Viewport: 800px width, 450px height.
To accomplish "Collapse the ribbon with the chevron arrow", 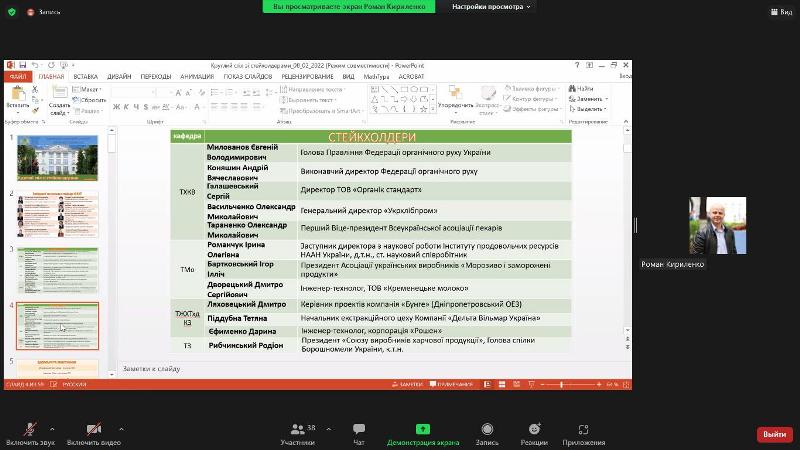I will click(626, 121).
